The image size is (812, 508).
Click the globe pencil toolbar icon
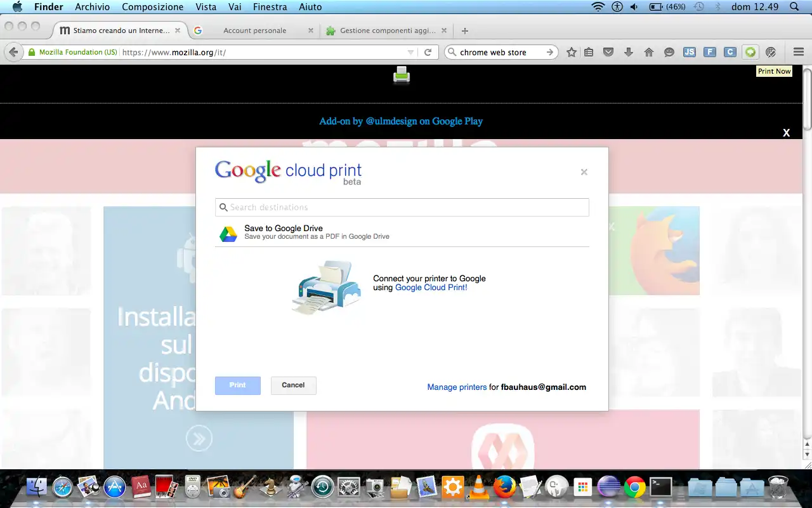point(771,52)
